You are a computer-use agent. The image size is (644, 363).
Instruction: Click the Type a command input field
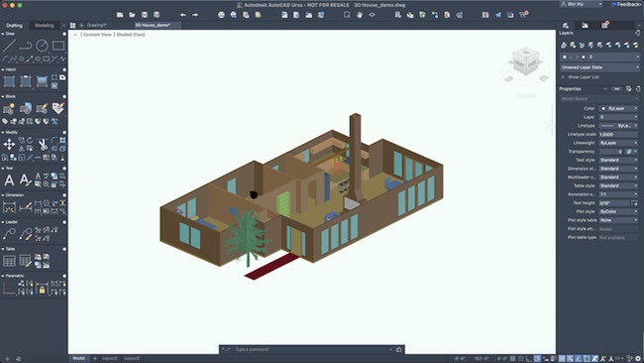(311, 349)
